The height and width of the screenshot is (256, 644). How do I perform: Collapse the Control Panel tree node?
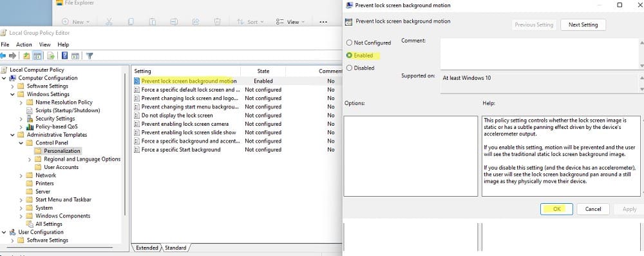pyautogui.click(x=21, y=143)
